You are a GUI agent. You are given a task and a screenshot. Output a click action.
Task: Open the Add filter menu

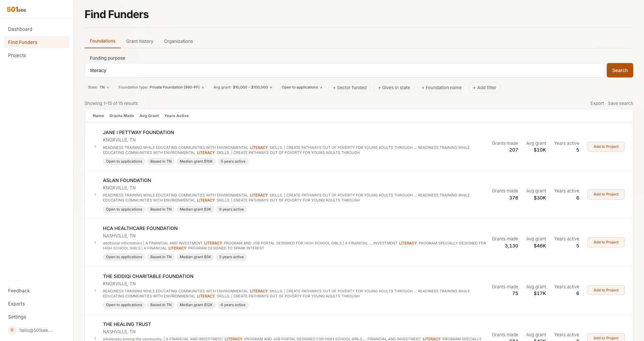(x=485, y=88)
